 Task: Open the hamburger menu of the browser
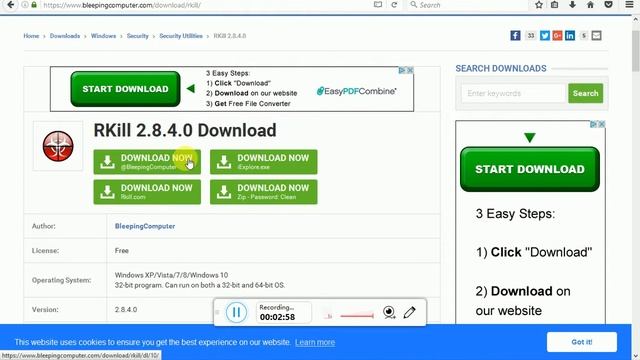[629, 5]
